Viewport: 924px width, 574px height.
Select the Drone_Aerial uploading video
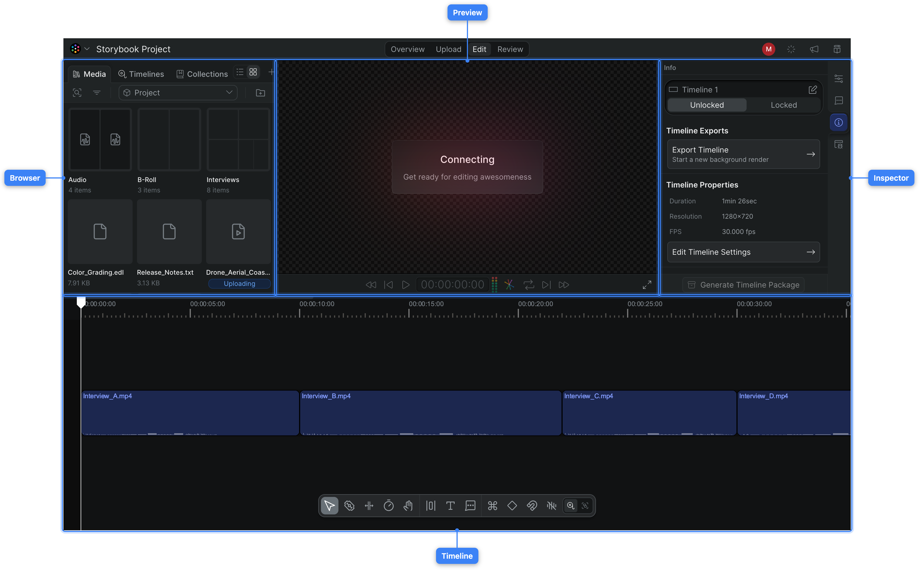(x=238, y=232)
